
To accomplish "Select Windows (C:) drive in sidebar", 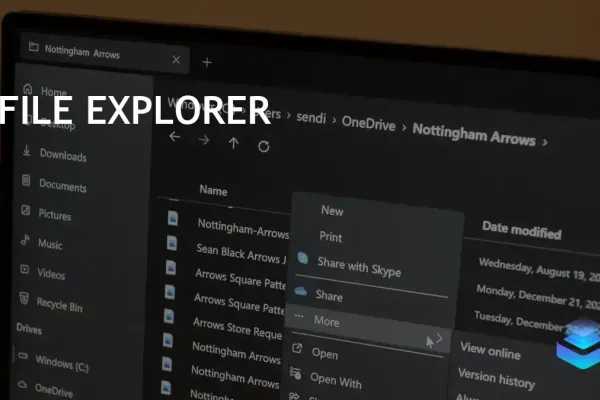I will (x=62, y=364).
